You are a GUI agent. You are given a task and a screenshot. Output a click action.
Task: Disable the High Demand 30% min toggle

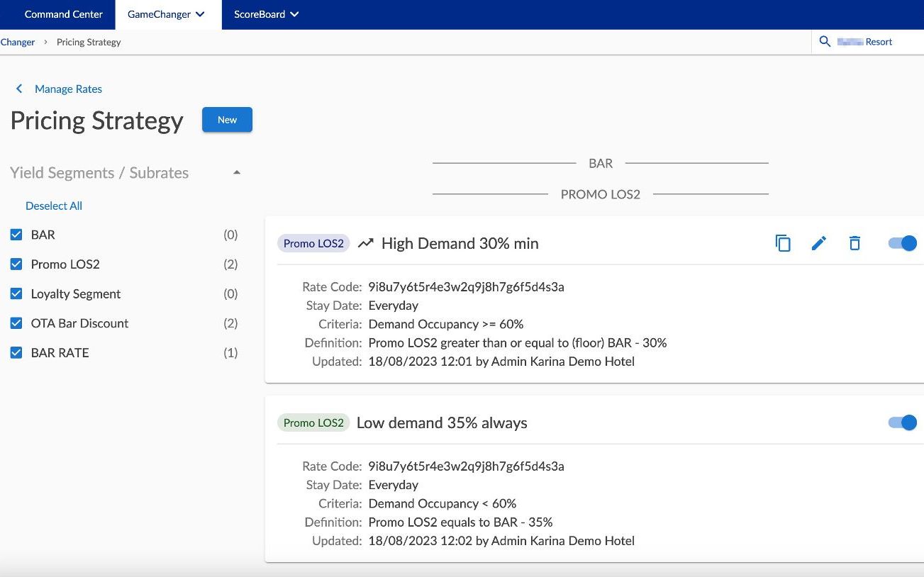click(902, 243)
